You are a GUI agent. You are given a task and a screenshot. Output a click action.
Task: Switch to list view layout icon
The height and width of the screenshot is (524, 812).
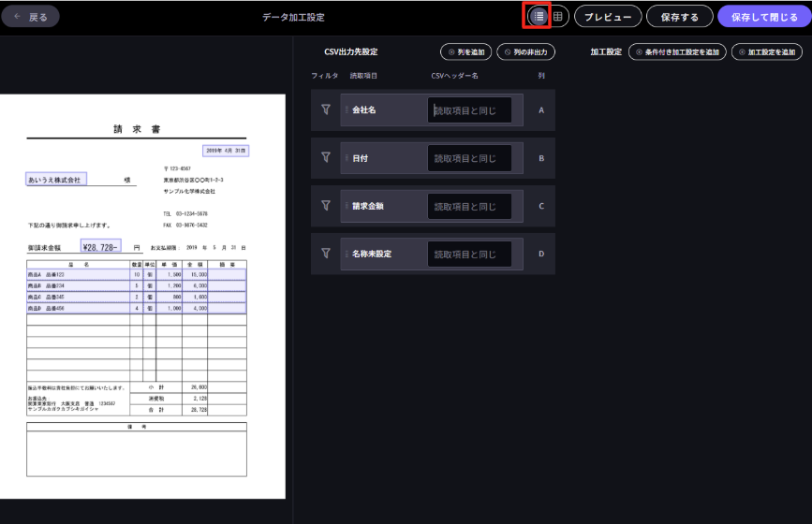[x=539, y=16]
